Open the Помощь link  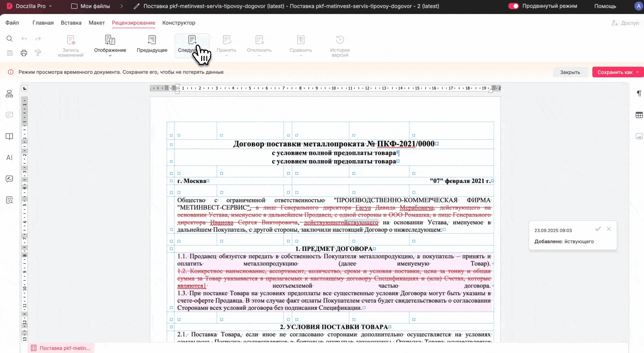[x=605, y=6]
